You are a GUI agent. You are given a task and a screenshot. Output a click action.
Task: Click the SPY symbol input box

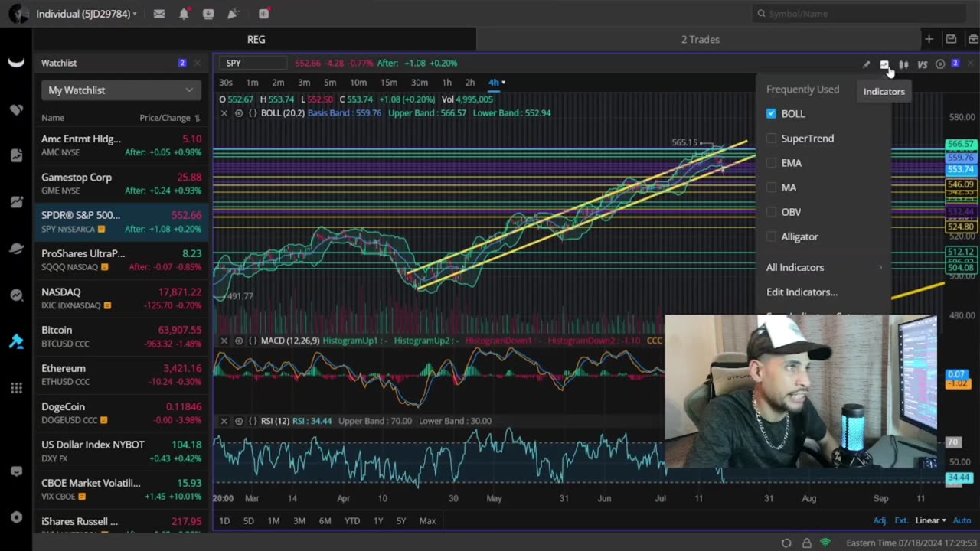[254, 64]
